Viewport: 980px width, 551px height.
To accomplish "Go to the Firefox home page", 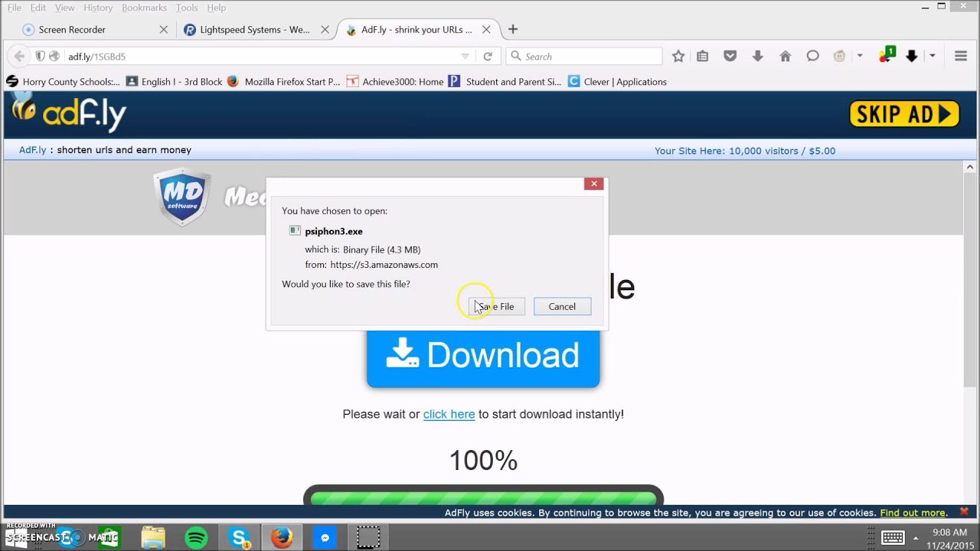I will (785, 56).
